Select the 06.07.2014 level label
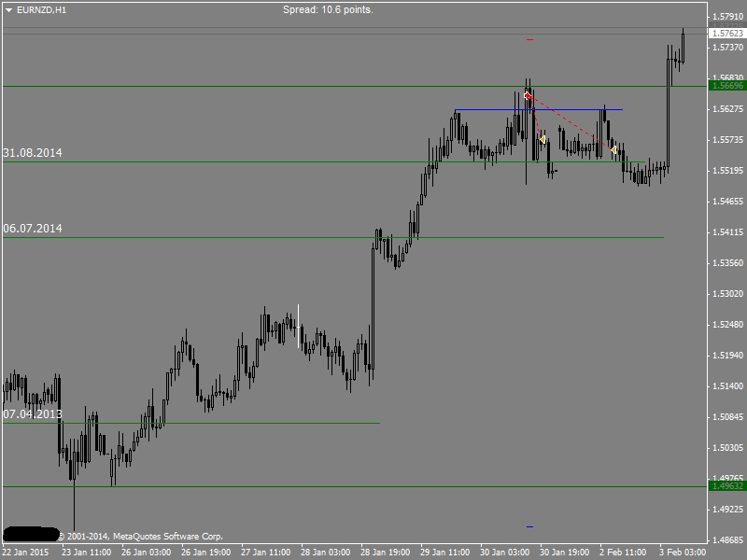747x560 pixels. point(33,229)
